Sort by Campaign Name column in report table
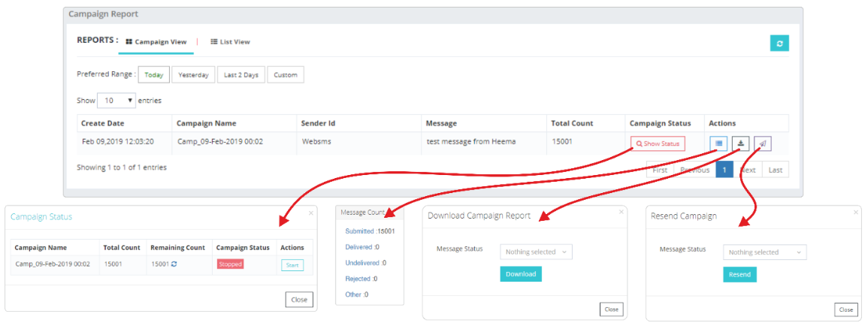This screenshot has height=329, width=868. pyautogui.click(x=234, y=122)
